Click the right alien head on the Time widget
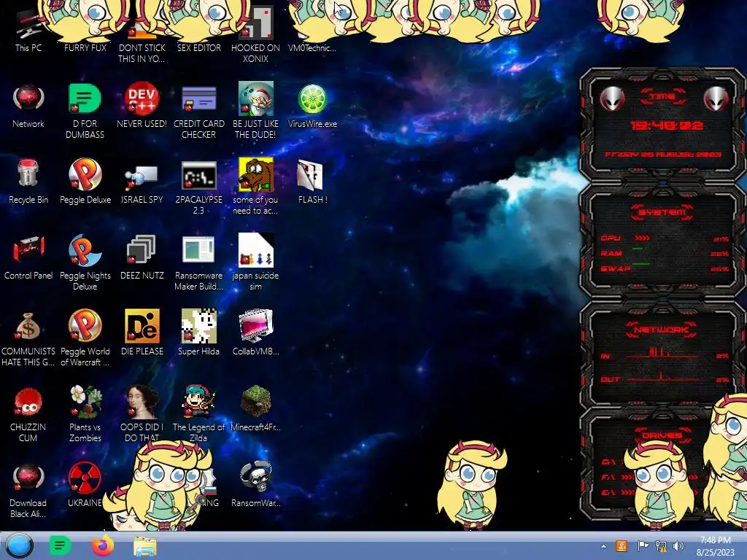Image resolution: width=747 pixels, height=560 pixels. tap(716, 98)
